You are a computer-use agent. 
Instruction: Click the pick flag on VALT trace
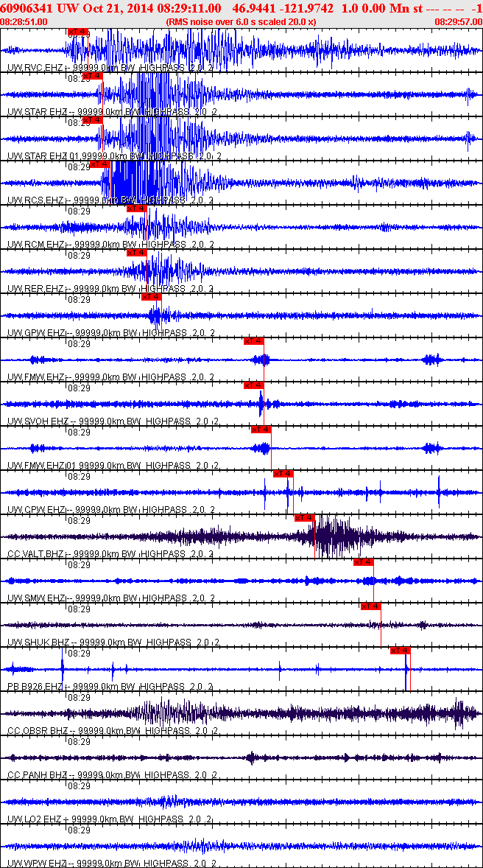304,518
